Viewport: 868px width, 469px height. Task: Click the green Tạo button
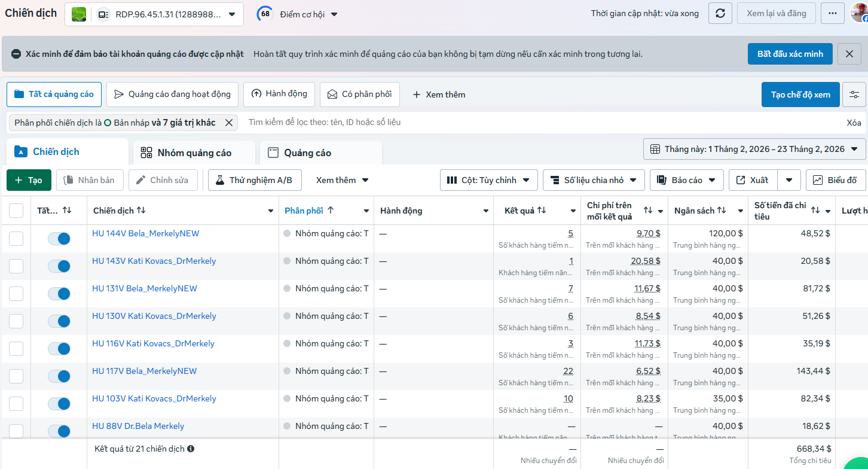(29, 180)
